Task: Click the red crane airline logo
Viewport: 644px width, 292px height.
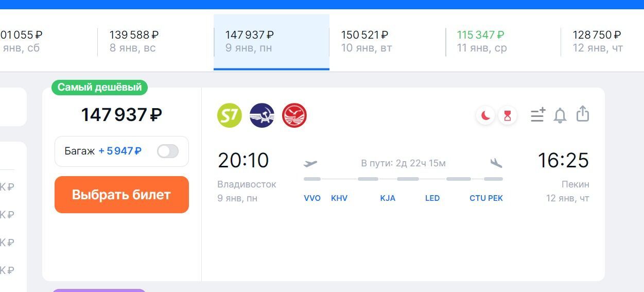Action: point(294,115)
